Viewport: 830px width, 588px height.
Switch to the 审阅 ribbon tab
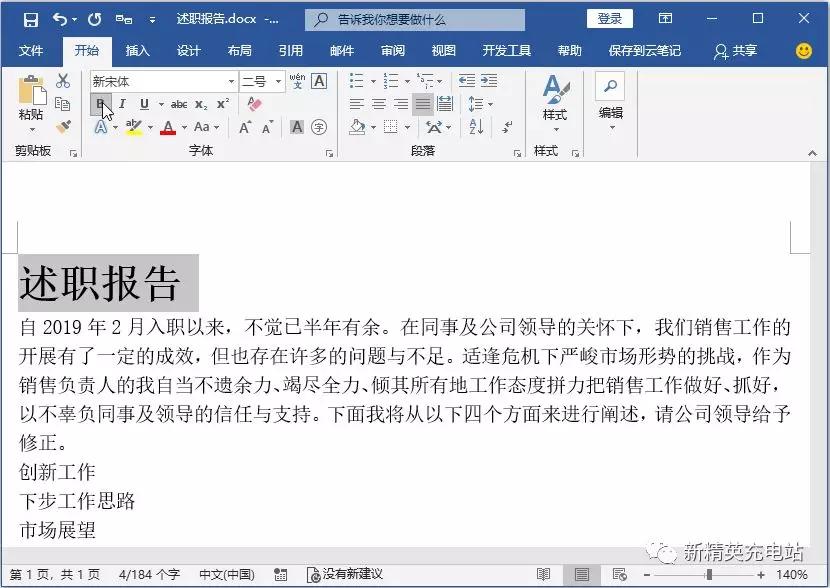click(392, 50)
